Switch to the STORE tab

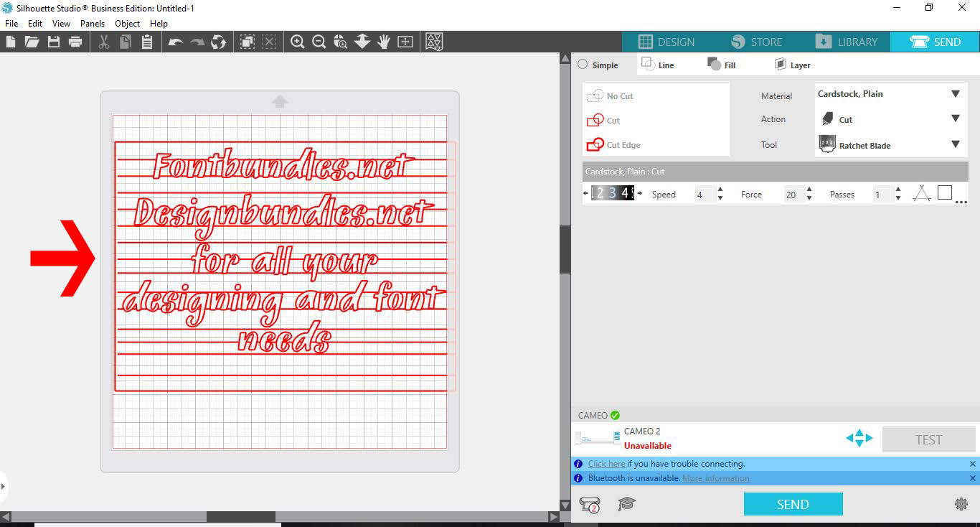point(756,42)
